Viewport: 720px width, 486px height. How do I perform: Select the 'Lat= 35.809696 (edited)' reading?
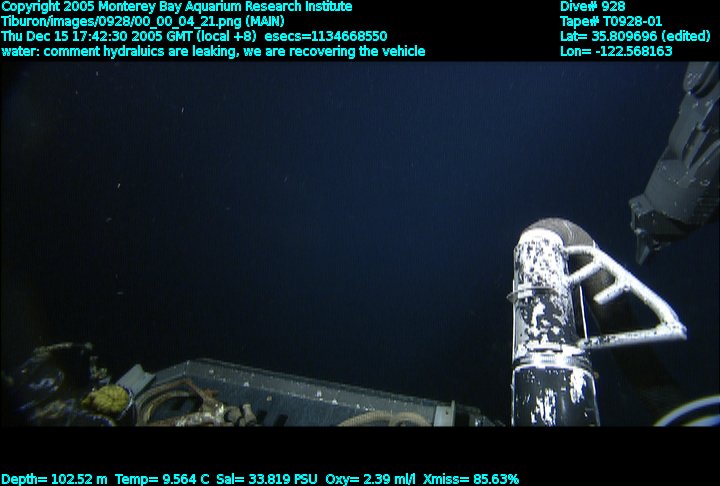click(x=635, y=36)
